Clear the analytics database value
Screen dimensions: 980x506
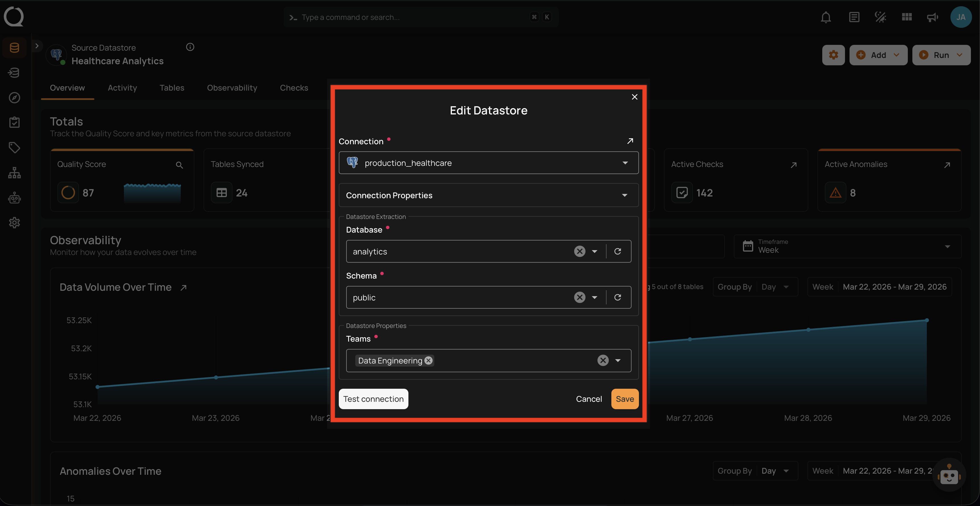tap(580, 251)
